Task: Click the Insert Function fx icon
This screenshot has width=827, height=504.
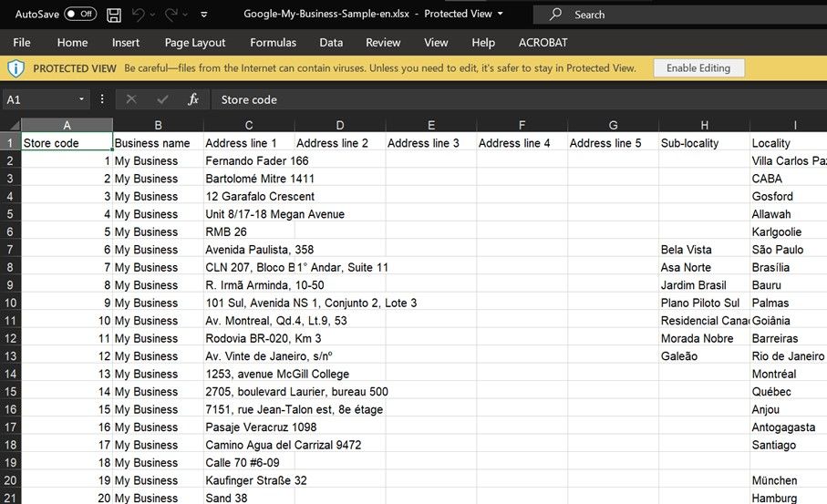Action: click(193, 99)
